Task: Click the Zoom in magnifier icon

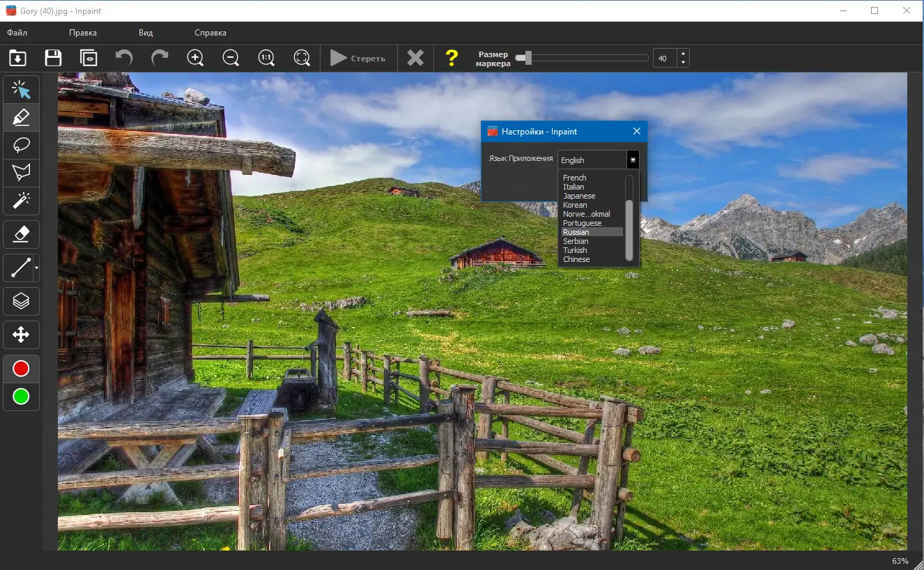Action: (x=196, y=58)
